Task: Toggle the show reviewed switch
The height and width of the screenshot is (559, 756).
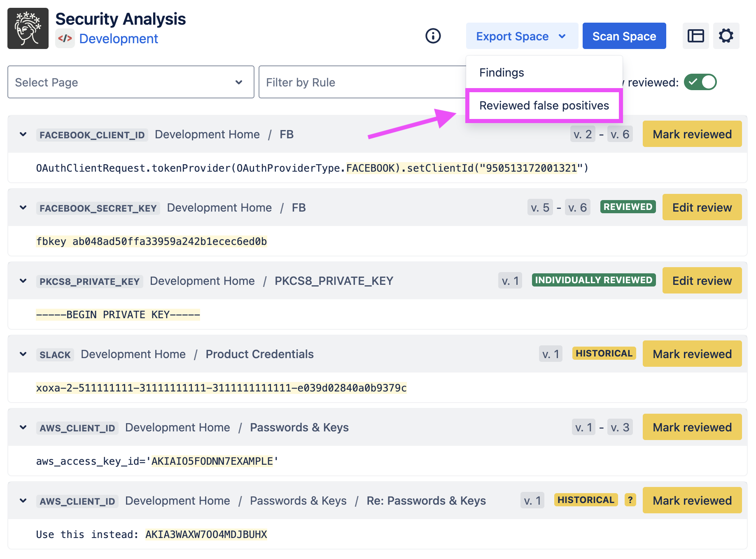Action: coord(700,82)
